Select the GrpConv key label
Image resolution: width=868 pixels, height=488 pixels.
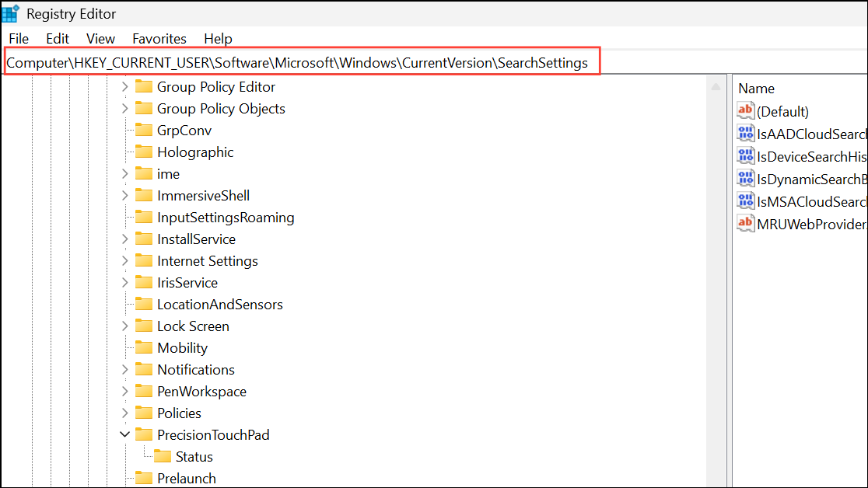tap(184, 131)
